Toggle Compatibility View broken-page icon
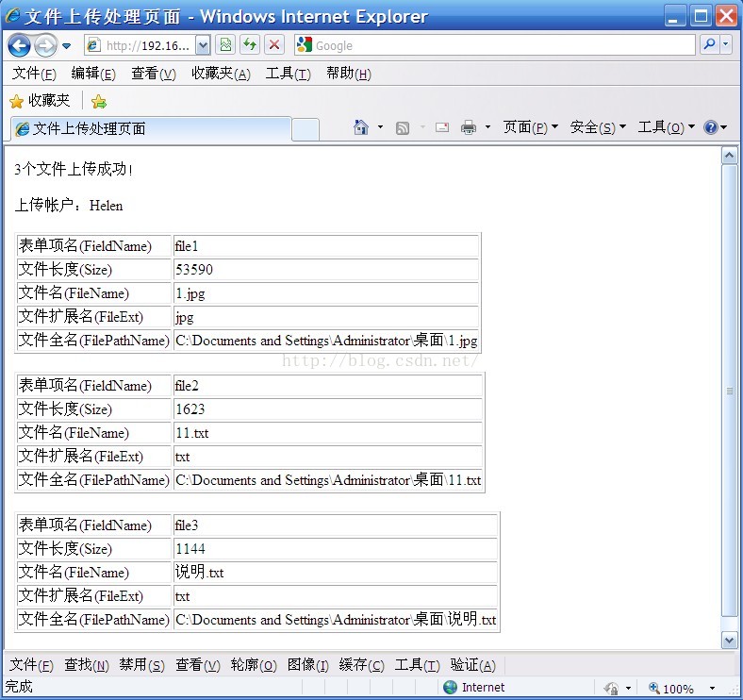Viewport: 743px width, 700px height. point(225,45)
